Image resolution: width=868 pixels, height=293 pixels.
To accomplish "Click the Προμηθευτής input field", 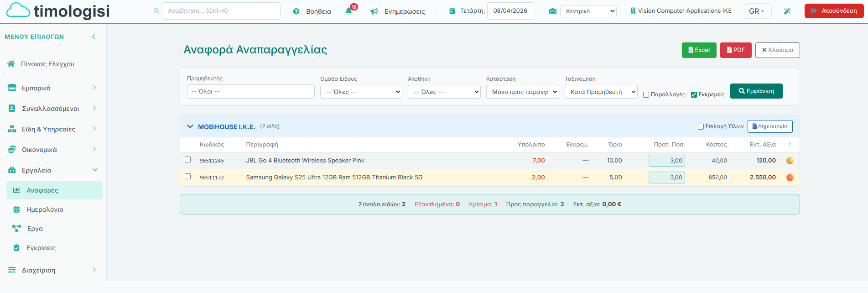I will pyautogui.click(x=251, y=91).
